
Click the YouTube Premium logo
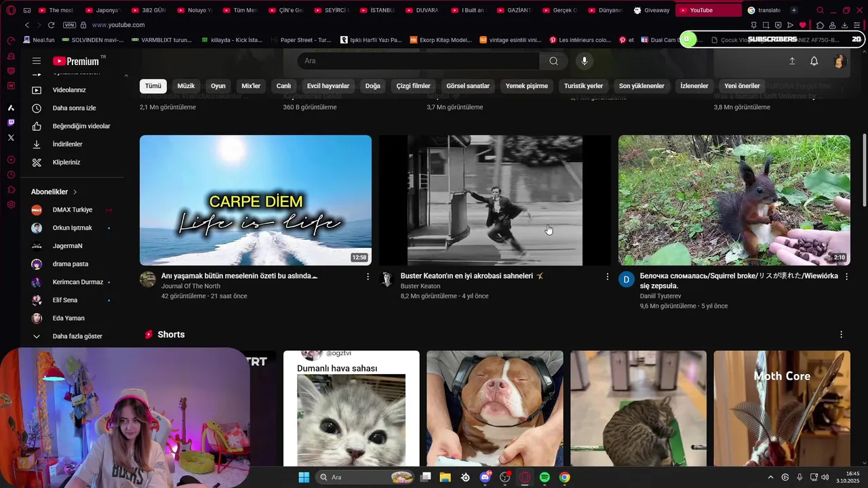coord(76,61)
